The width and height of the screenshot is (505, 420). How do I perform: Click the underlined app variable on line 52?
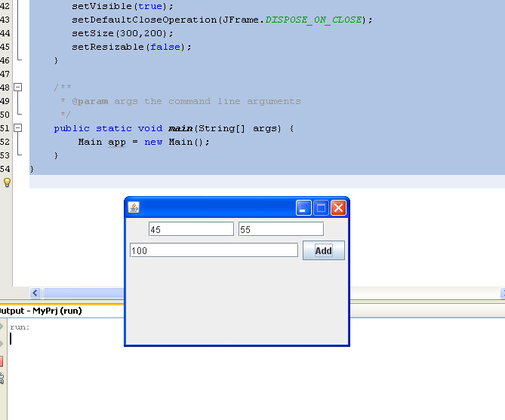(x=117, y=143)
